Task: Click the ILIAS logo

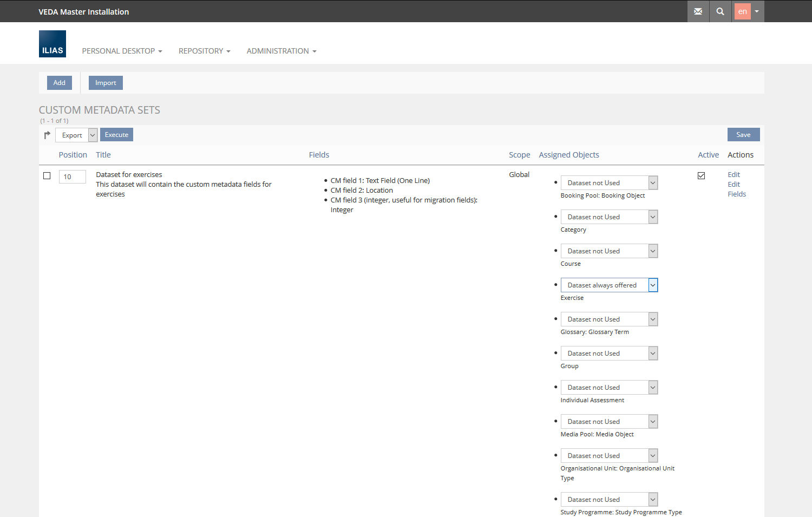Action: coord(53,44)
